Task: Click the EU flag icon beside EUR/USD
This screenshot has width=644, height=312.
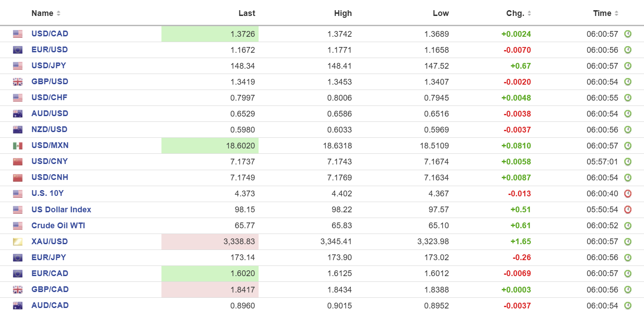Action: tap(18, 50)
